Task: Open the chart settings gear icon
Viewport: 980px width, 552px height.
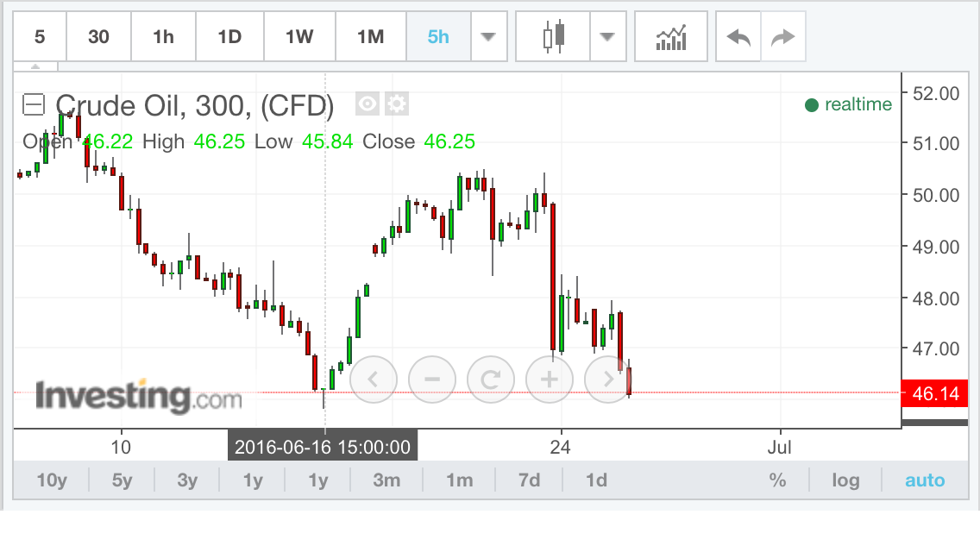Action: (397, 104)
